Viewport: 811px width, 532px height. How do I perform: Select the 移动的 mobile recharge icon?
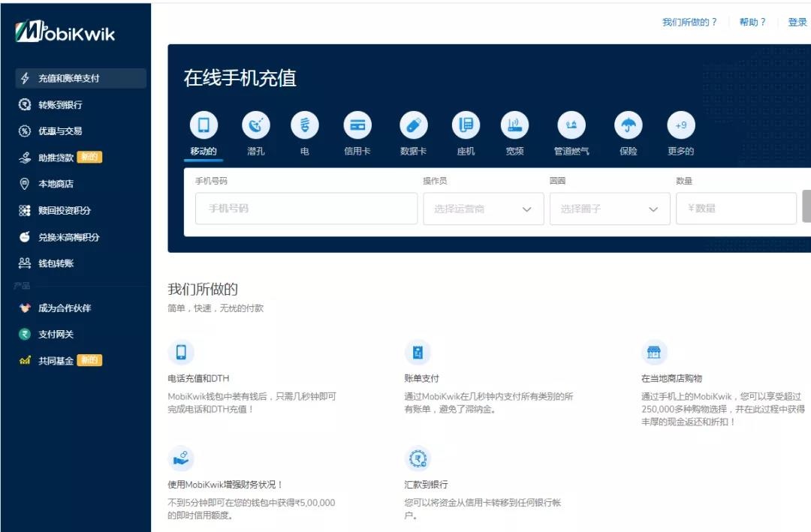204,125
